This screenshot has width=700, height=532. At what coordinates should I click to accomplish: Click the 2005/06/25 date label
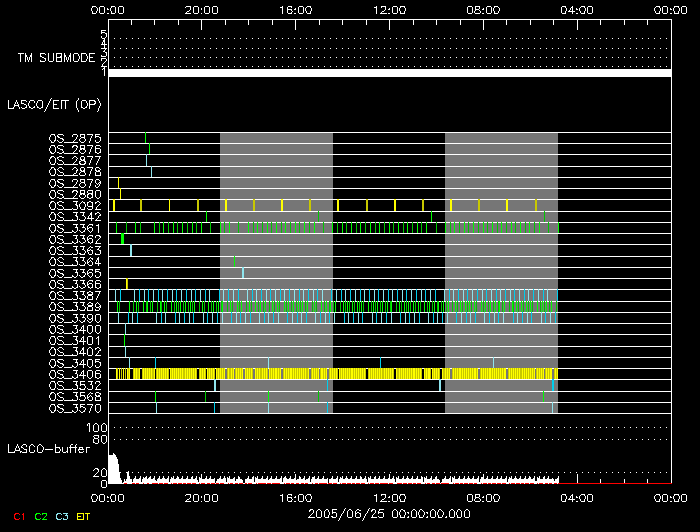[389, 513]
